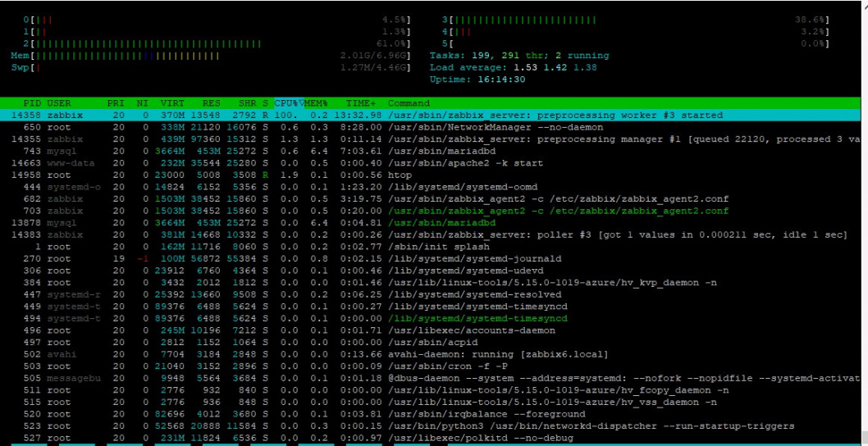The width and height of the screenshot is (868, 446).
Task: Click the PRI column header
Action: coord(116,103)
